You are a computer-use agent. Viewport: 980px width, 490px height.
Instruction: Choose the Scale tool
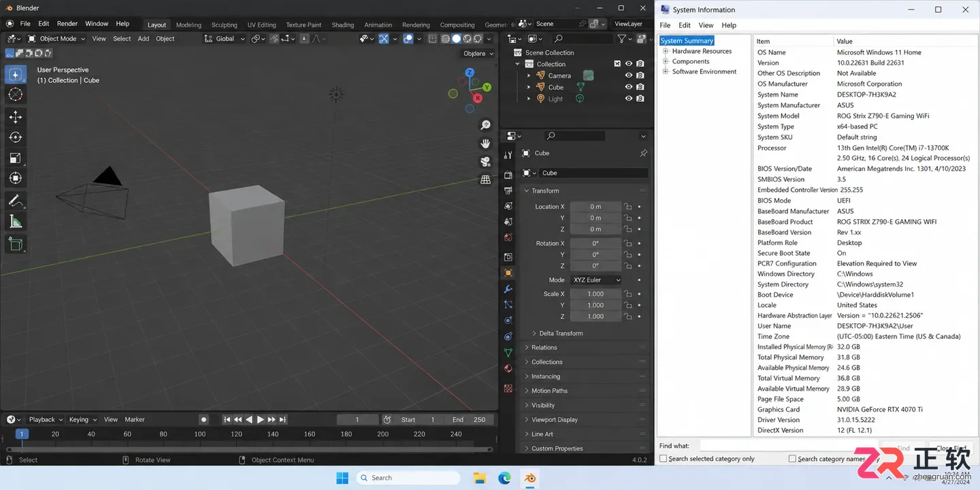[15, 158]
